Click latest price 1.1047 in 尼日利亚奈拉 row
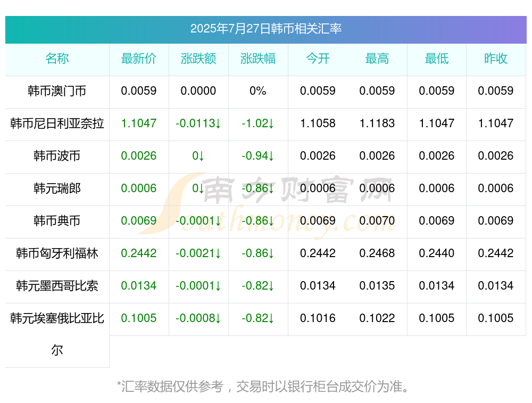 (x=139, y=124)
